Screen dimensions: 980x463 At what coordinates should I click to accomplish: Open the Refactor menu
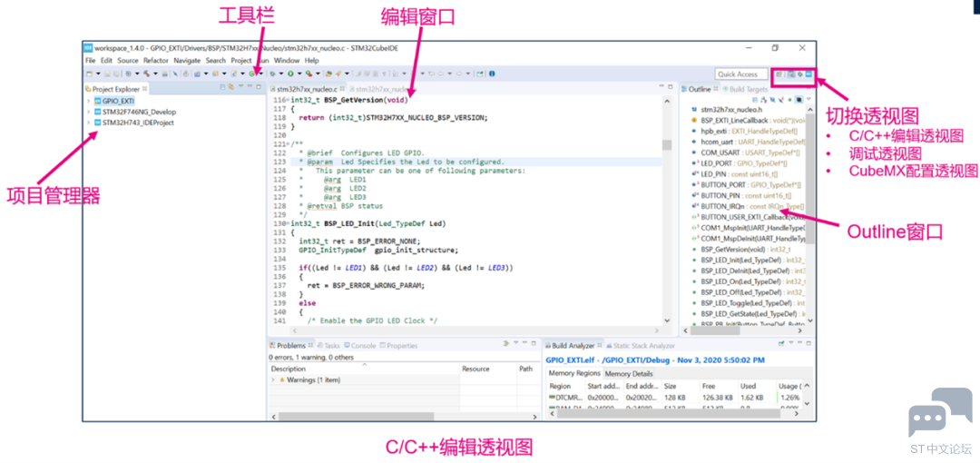pyautogui.click(x=156, y=61)
